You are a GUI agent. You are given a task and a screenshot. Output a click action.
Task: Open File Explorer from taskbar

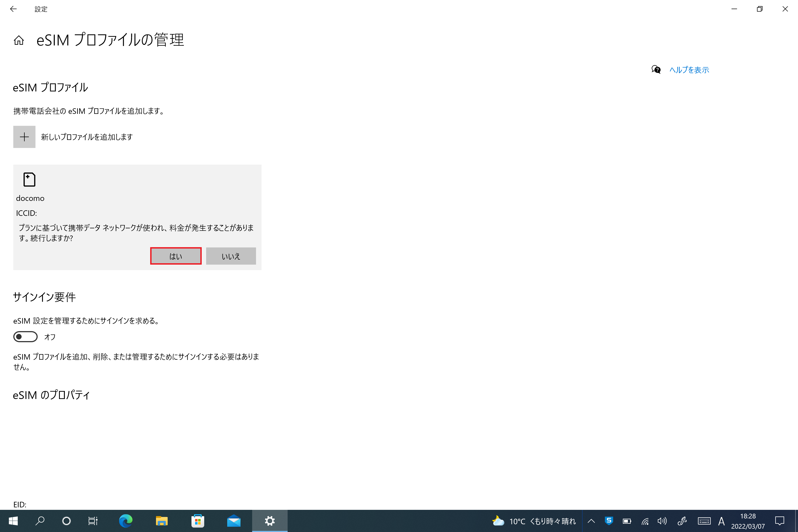point(162,521)
